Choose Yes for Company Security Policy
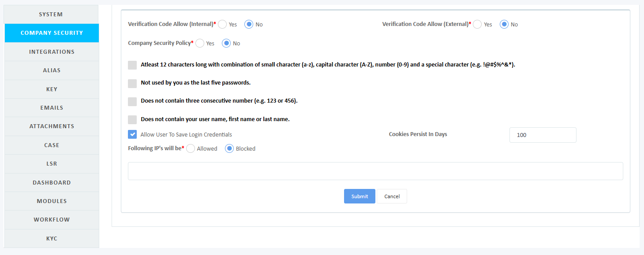Viewport: 644px width, 255px height. 200,43
